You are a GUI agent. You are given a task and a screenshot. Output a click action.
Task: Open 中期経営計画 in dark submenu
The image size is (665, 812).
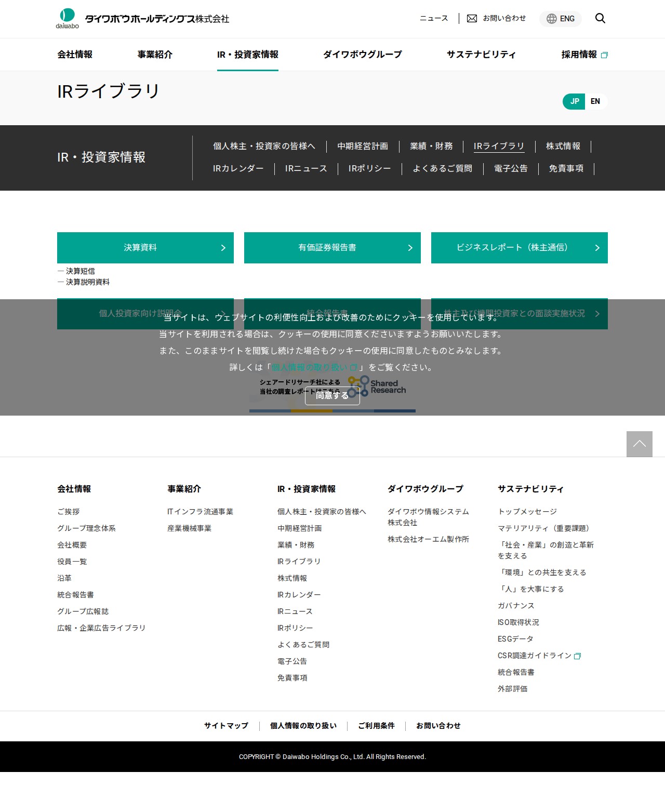point(363,147)
